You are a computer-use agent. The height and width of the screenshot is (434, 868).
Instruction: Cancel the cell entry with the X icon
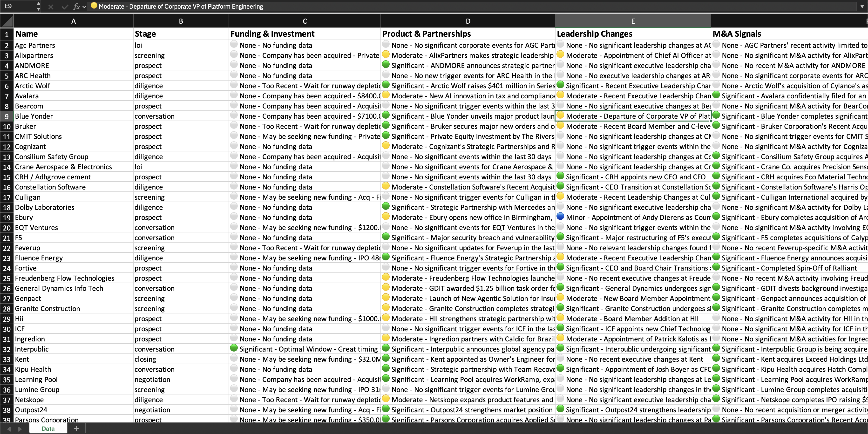[51, 6]
